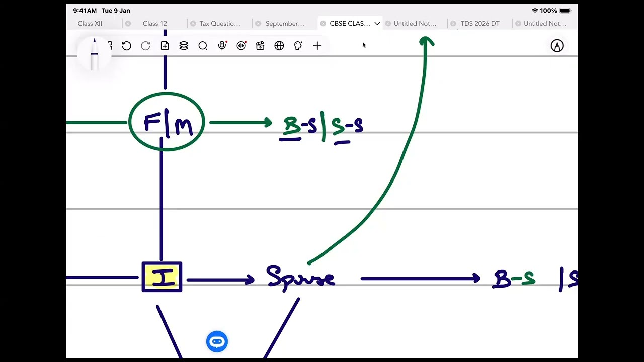Open the September... tab
Image resolution: width=644 pixels, height=362 pixels.
285,23
